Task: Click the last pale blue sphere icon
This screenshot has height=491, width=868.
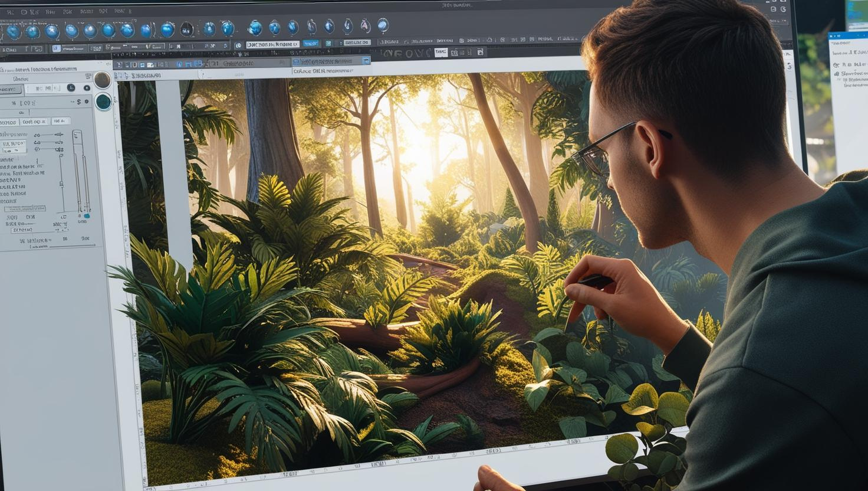Action: click(x=383, y=25)
